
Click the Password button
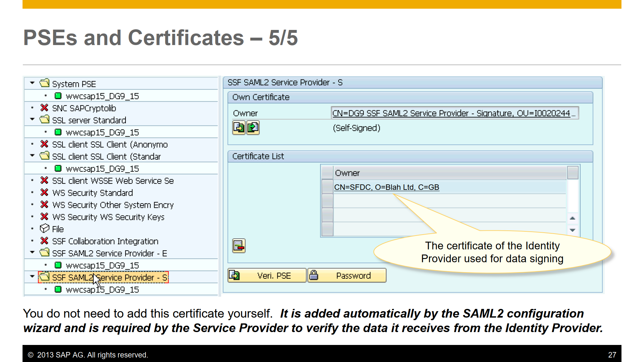coord(347,275)
